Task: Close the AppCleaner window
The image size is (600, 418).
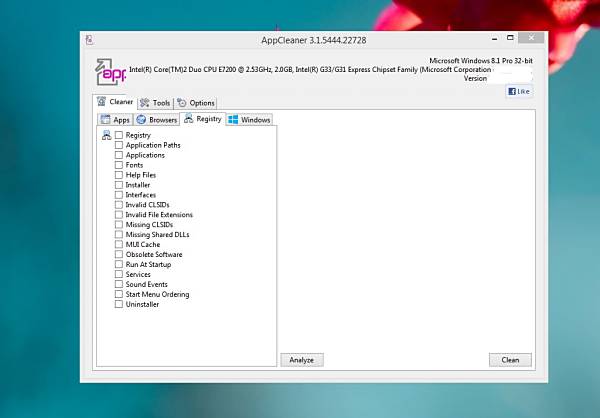Action: coord(531,38)
